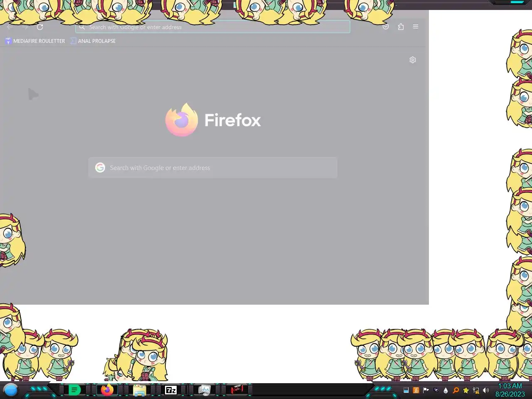This screenshot has height=399, width=532.
Task: Click the center Google search box
Action: 213,167
